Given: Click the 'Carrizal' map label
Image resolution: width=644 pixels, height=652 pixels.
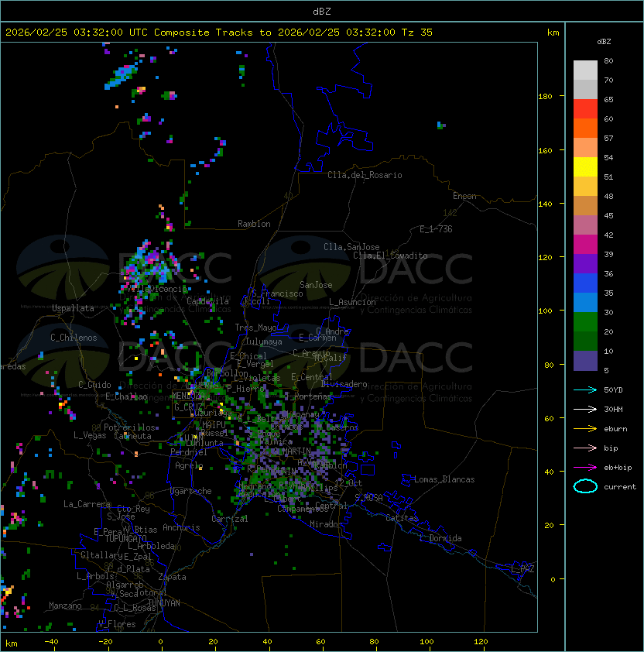Looking at the screenshot, I should [x=229, y=519].
